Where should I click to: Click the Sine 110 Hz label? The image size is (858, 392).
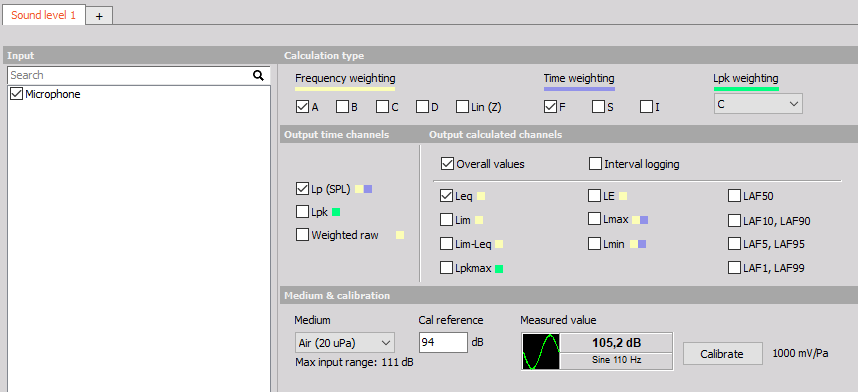[616, 360]
